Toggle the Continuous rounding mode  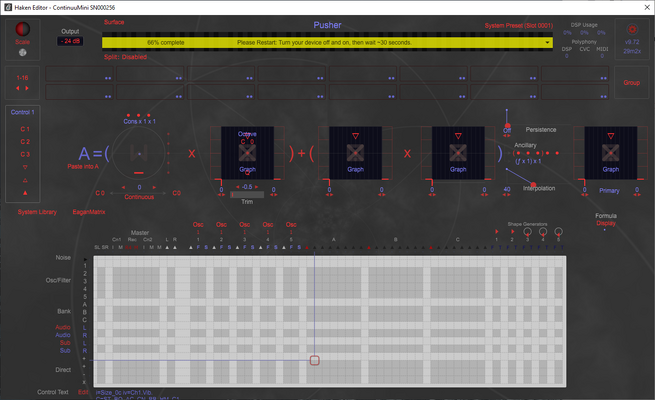click(139, 197)
